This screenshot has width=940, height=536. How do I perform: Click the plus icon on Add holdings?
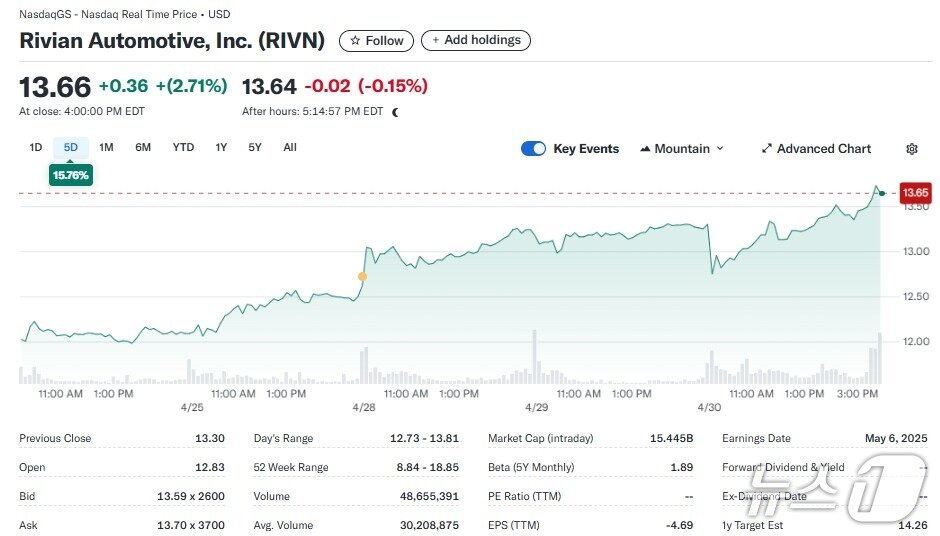435,40
